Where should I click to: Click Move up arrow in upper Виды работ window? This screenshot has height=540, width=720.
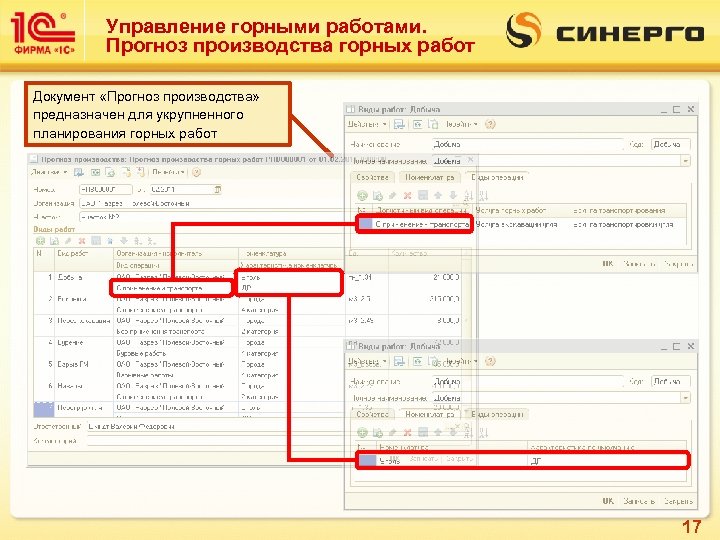(438, 196)
